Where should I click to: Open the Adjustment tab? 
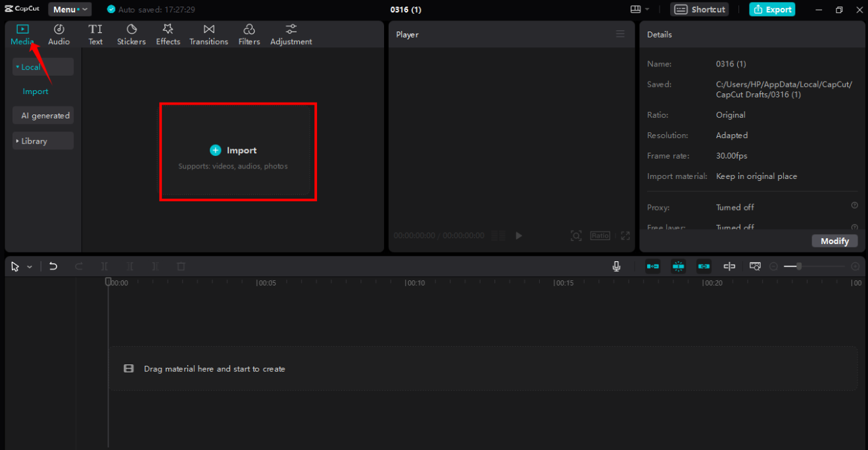pyautogui.click(x=291, y=35)
